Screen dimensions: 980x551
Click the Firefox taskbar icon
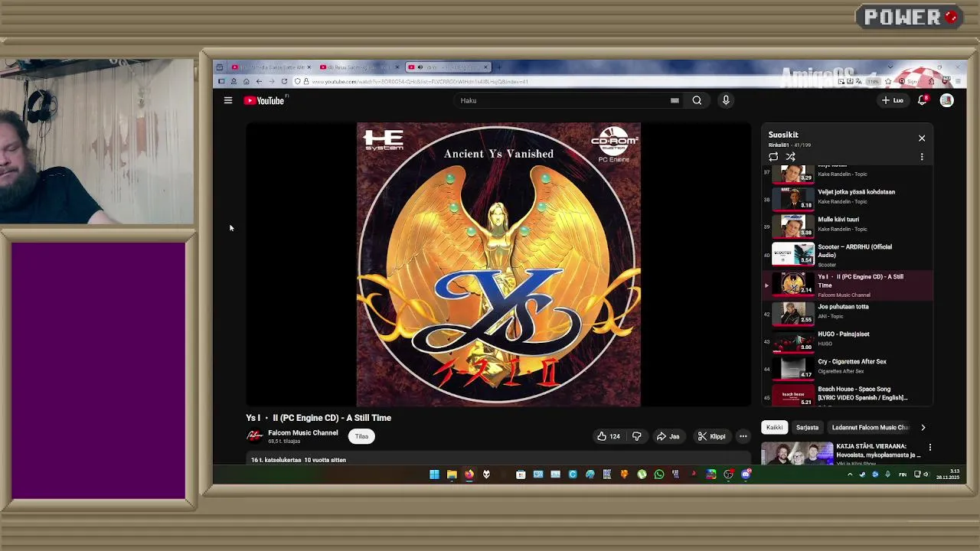click(x=469, y=474)
